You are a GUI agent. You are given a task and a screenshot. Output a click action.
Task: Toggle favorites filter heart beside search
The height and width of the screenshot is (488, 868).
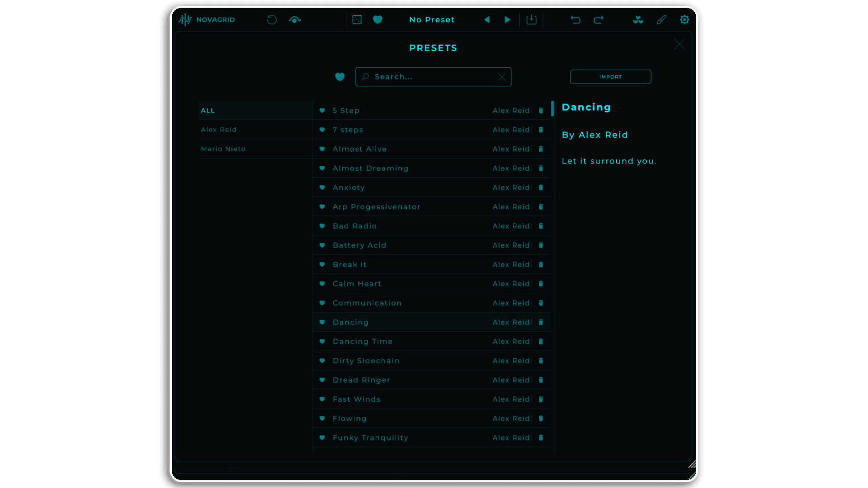[x=340, y=77]
